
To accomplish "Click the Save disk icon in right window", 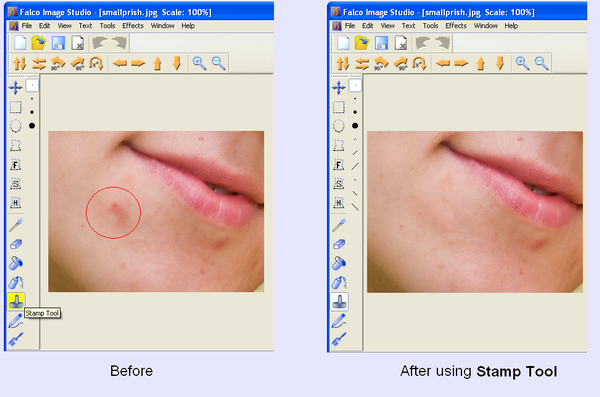I will pos(381,43).
